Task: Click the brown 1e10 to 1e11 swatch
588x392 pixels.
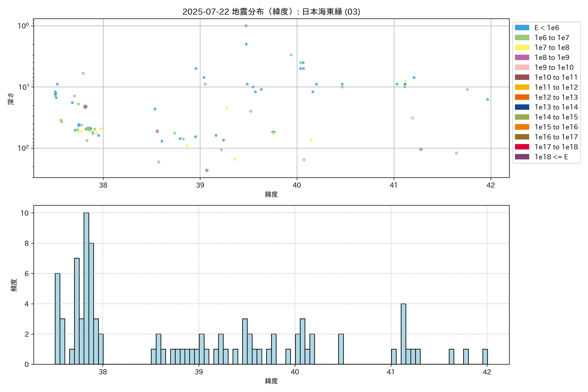Action: coord(522,77)
